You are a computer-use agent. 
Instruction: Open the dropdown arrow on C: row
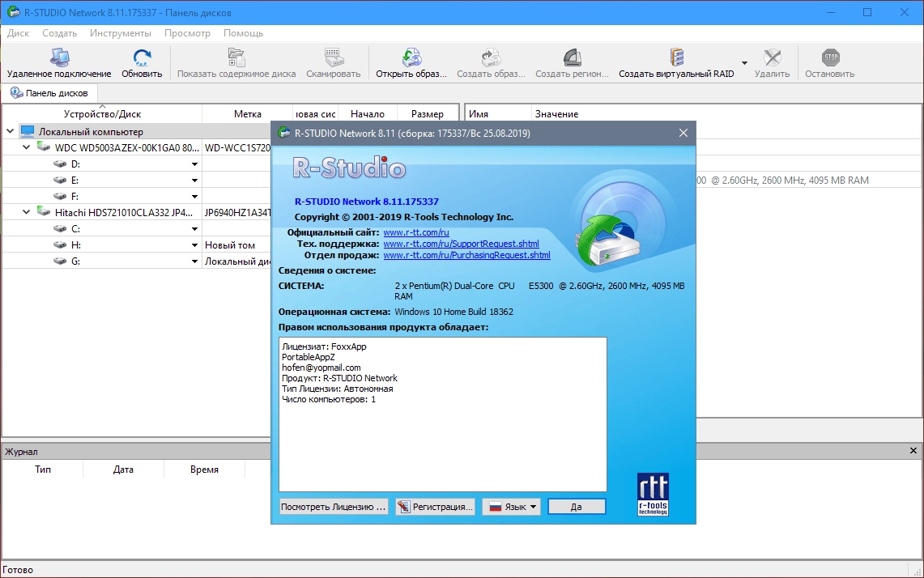(x=194, y=229)
